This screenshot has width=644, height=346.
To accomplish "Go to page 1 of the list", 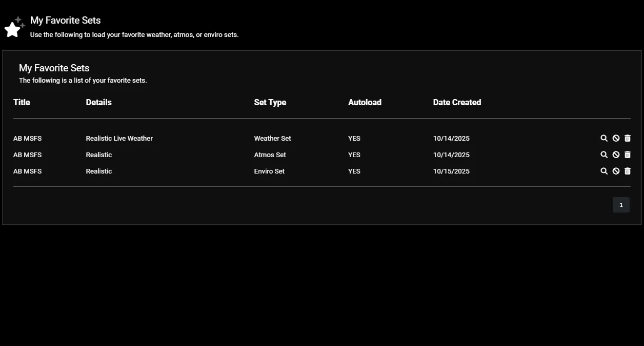I will (621, 205).
